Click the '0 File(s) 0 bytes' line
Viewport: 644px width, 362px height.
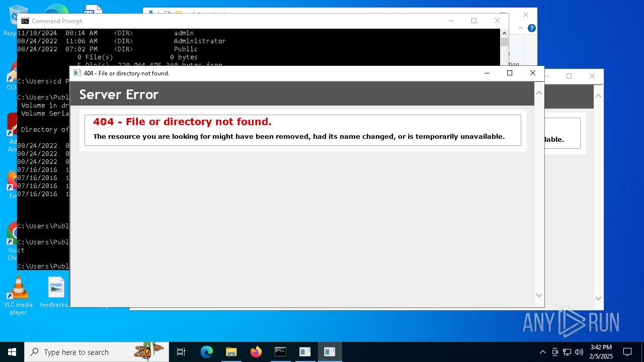(x=137, y=57)
